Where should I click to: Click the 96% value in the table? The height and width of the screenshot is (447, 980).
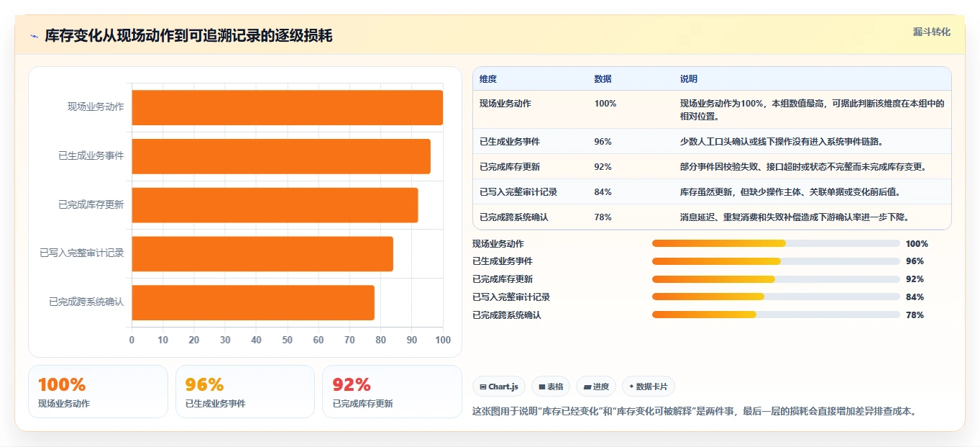(x=603, y=142)
